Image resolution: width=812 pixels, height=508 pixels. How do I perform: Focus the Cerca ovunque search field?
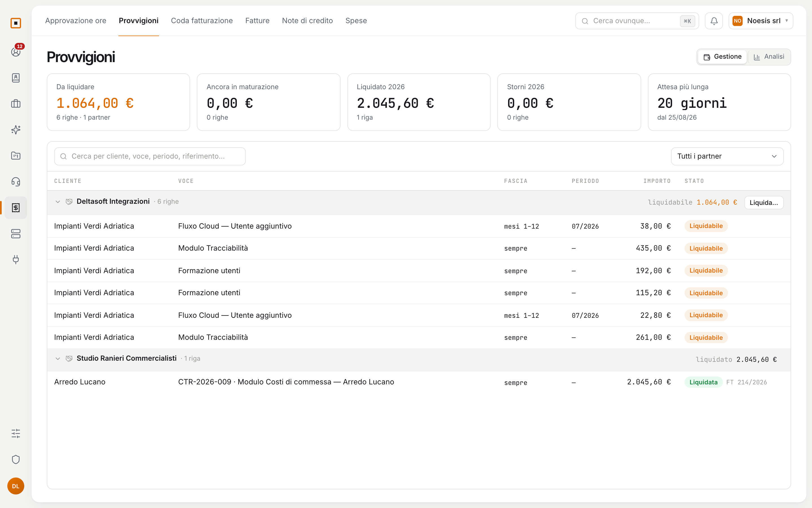pyautogui.click(x=637, y=21)
